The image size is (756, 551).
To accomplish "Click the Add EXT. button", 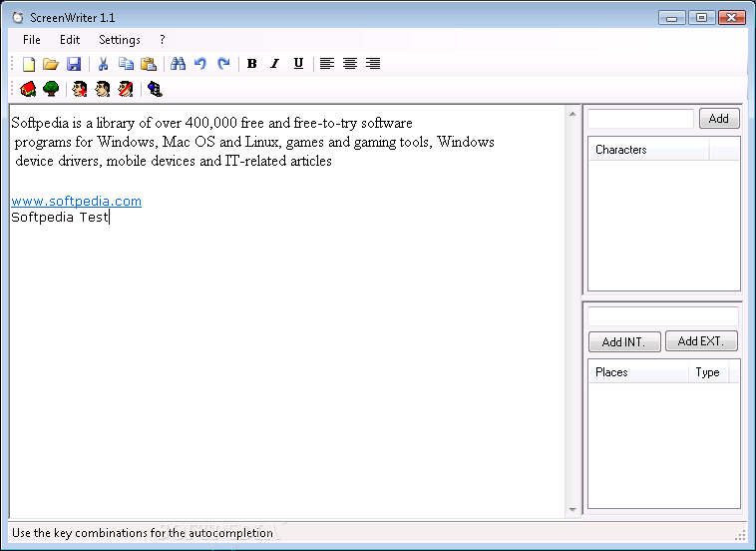I will point(701,341).
